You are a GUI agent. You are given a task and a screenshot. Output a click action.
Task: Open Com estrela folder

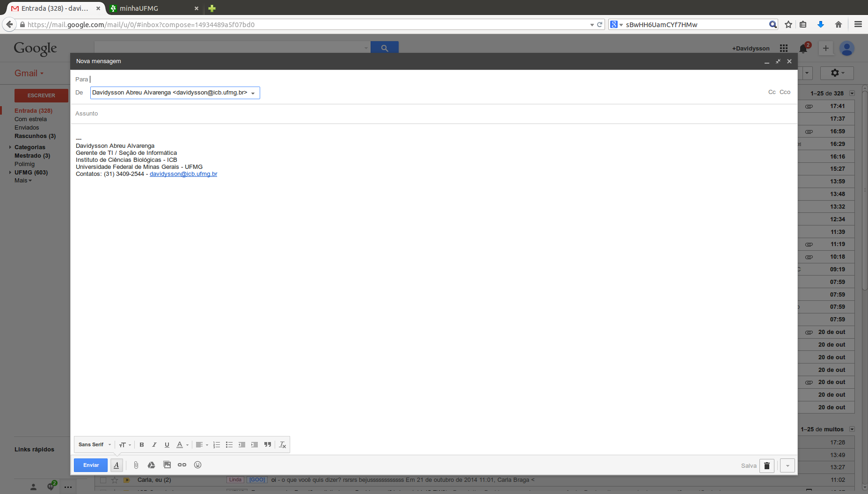click(30, 119)
